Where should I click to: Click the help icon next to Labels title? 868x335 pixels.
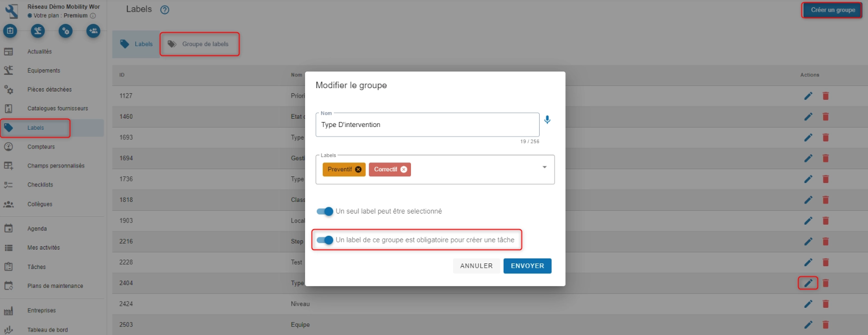point(164,9)
